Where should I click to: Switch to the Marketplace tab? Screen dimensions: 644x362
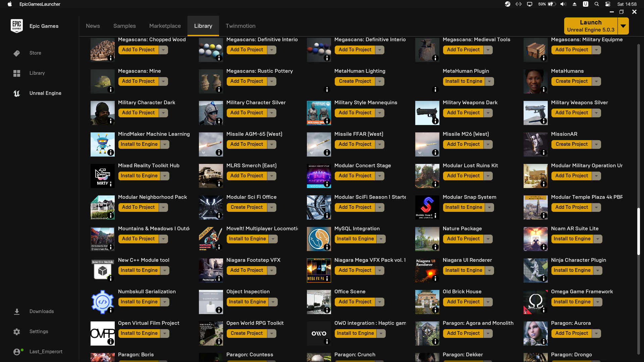(x=165, y=26)
